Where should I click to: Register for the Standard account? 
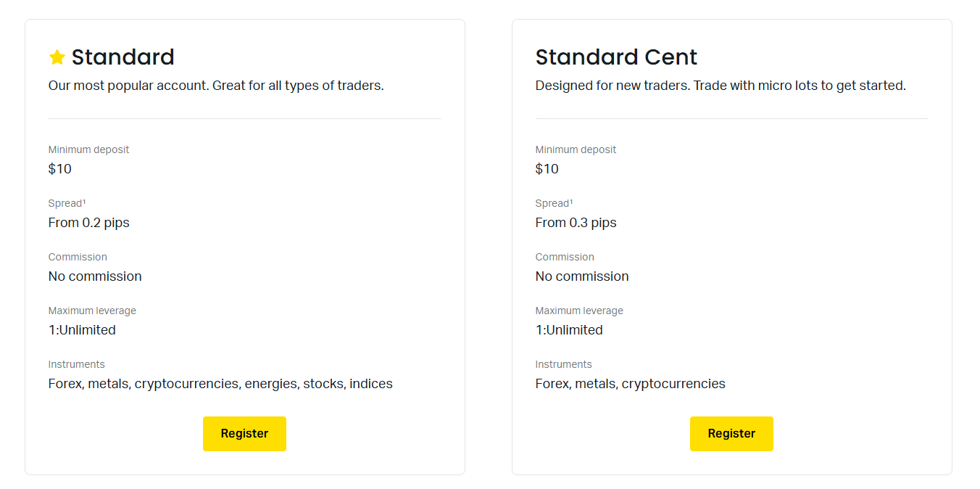pos(244,433)
